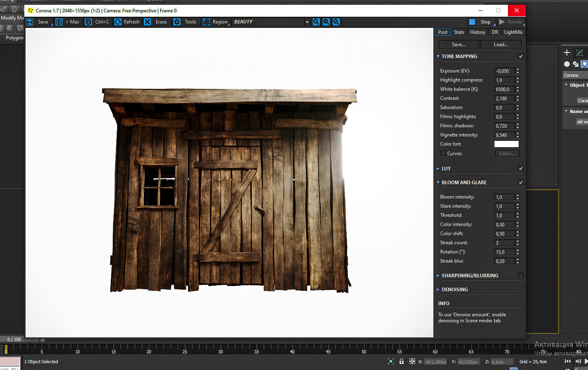Expand the SHARPENING/BLURRING section
588x370 pixels.
pos(438,276)
